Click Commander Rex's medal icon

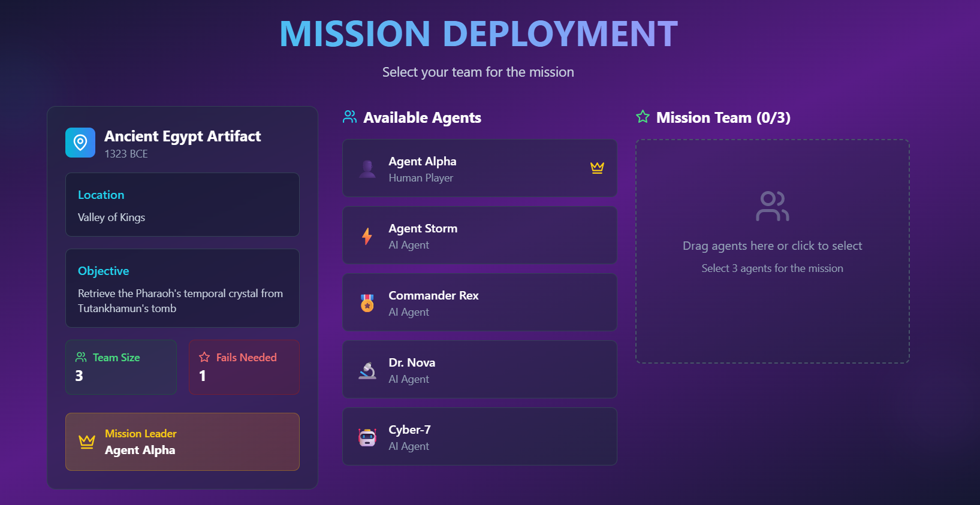(367, 303)
